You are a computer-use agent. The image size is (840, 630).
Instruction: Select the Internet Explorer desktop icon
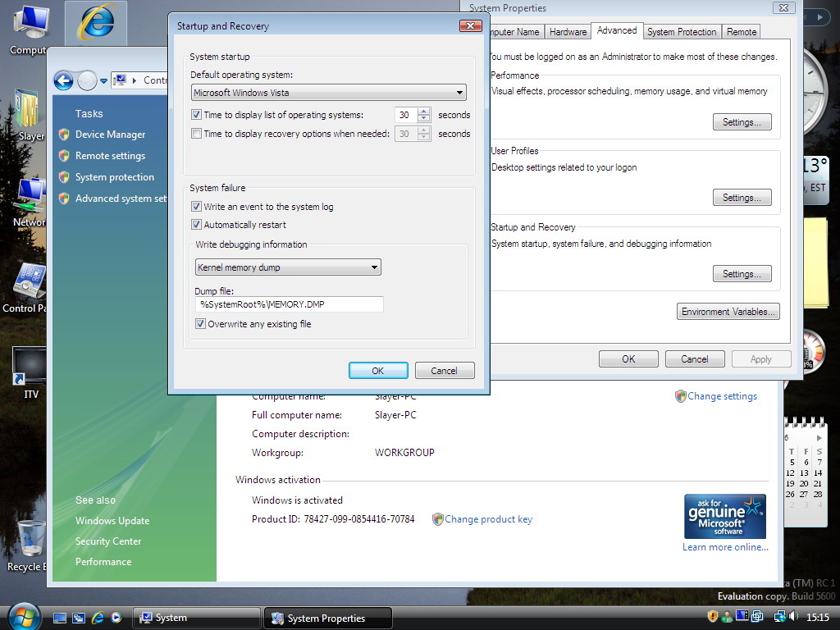click(x=96, y=22)
